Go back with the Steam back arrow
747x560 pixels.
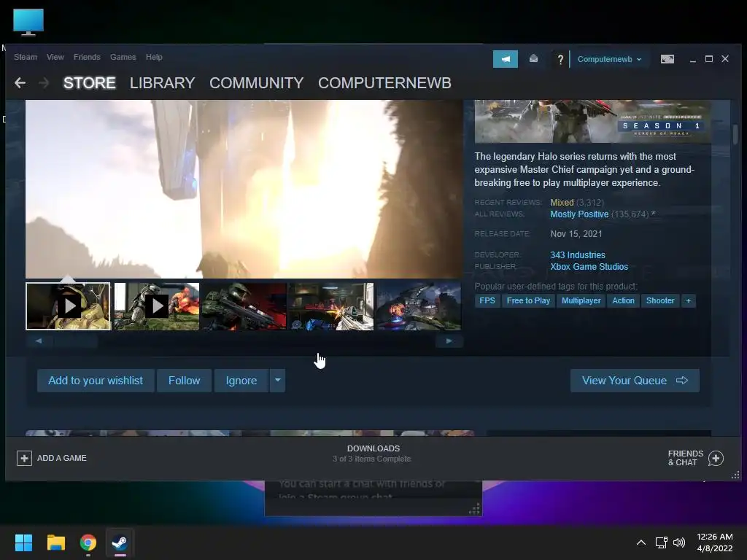pyautogui.click(x=20, y=83)
